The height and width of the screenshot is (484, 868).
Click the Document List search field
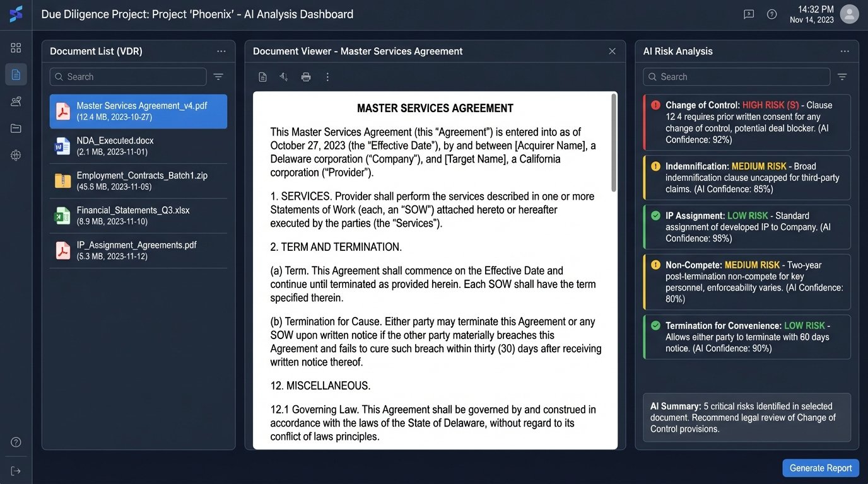128,77
